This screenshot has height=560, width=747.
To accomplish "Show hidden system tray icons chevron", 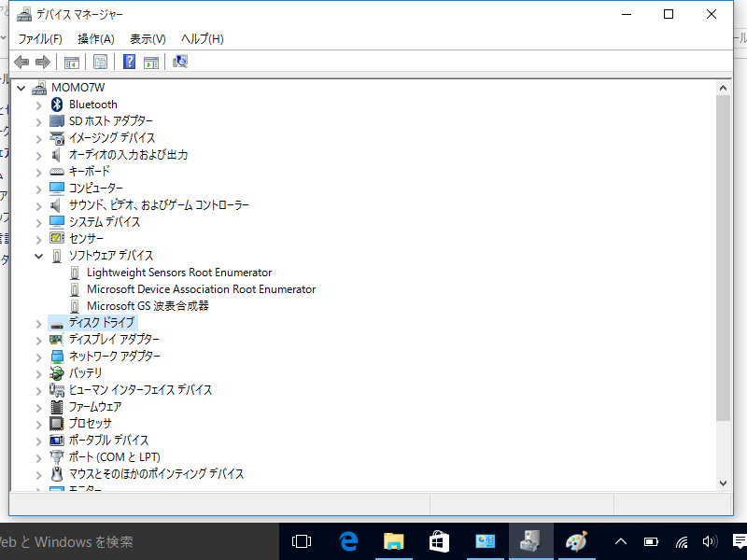I will [x=621, y=541].
